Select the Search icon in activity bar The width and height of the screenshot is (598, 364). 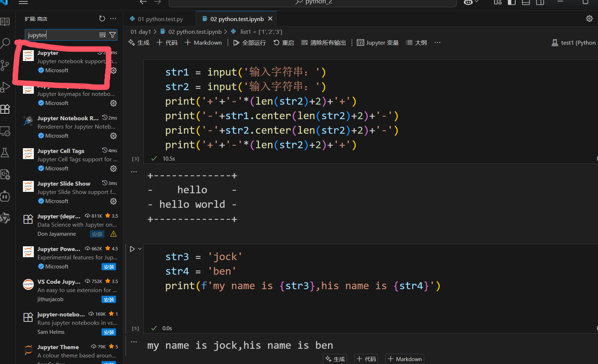[5, 43]
